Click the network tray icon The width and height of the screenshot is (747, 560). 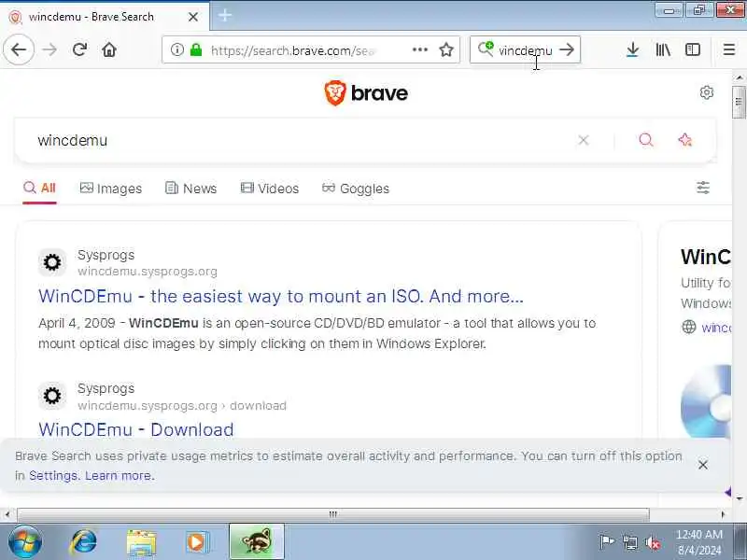pyautogui.click(x=629, y=542)
